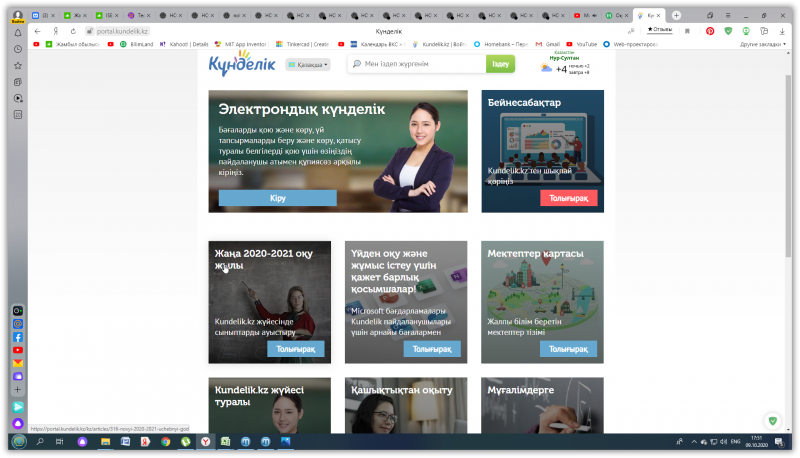Click red Толығырақ on Бейнесабақтар card
Viewport: 800px width, 458px height.
(x=568, y=198)
